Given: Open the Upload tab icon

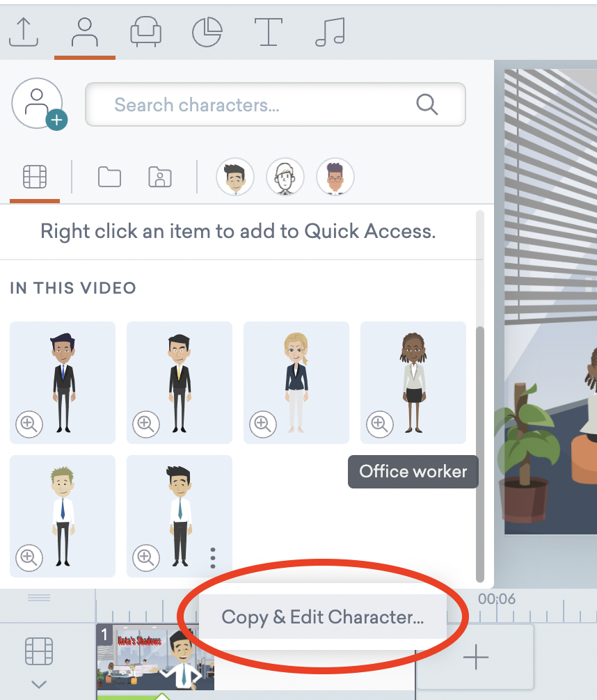Looking at the screenshot, I should (24, 32).
